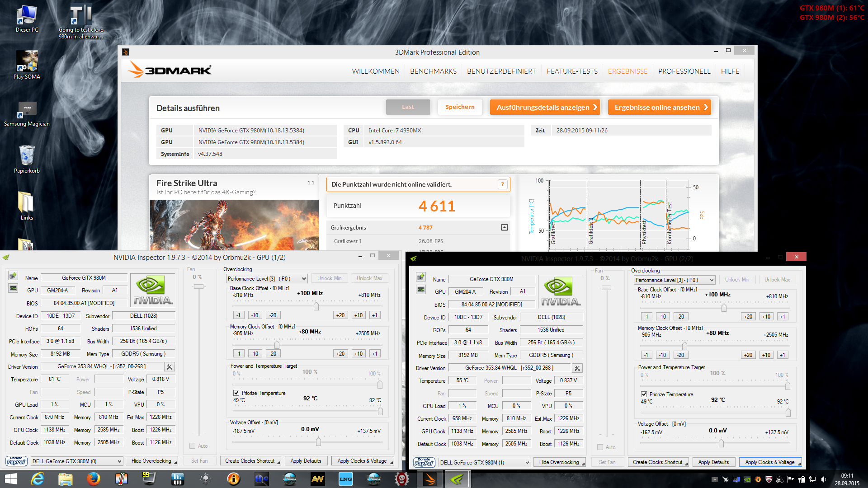Open PROFESSIONELL tab in 3DMark
868x488 pixels.
coord(684,71)
